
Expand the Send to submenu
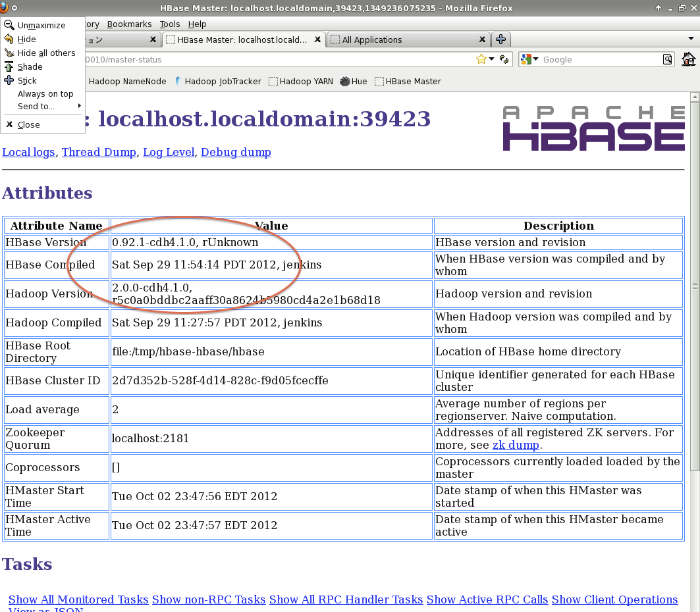[43, 106]
